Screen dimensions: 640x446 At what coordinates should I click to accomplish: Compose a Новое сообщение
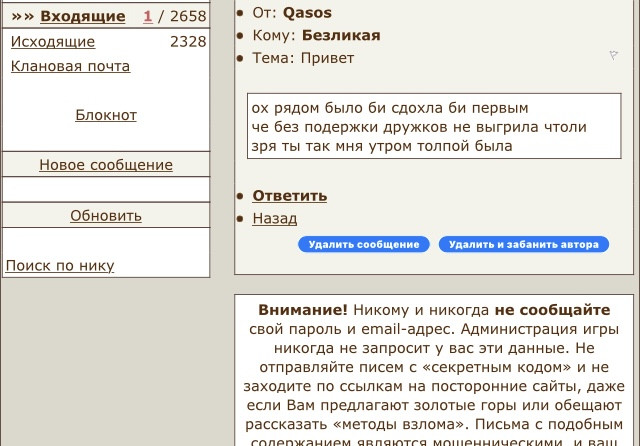pos(106,165)
